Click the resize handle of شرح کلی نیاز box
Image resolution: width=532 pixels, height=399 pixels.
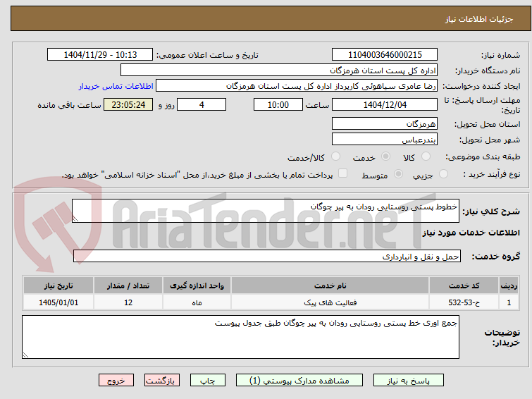(x=75, y=219)
